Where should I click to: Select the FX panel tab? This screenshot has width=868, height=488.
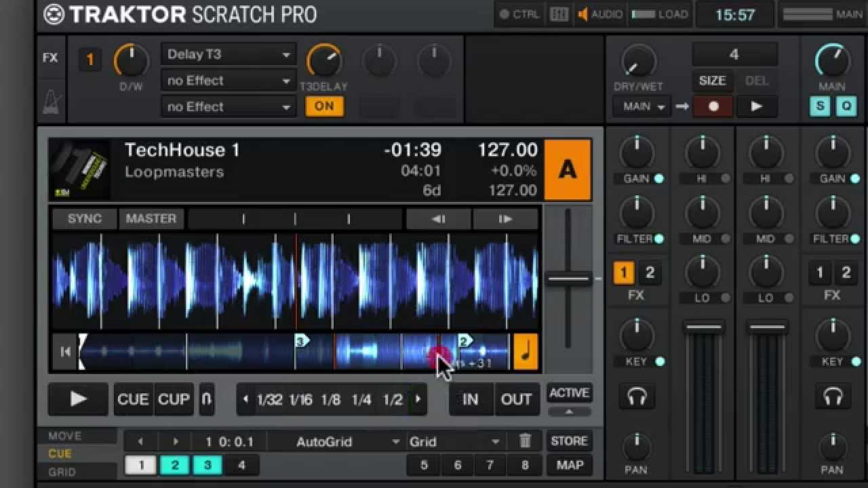tap(50, 58)
